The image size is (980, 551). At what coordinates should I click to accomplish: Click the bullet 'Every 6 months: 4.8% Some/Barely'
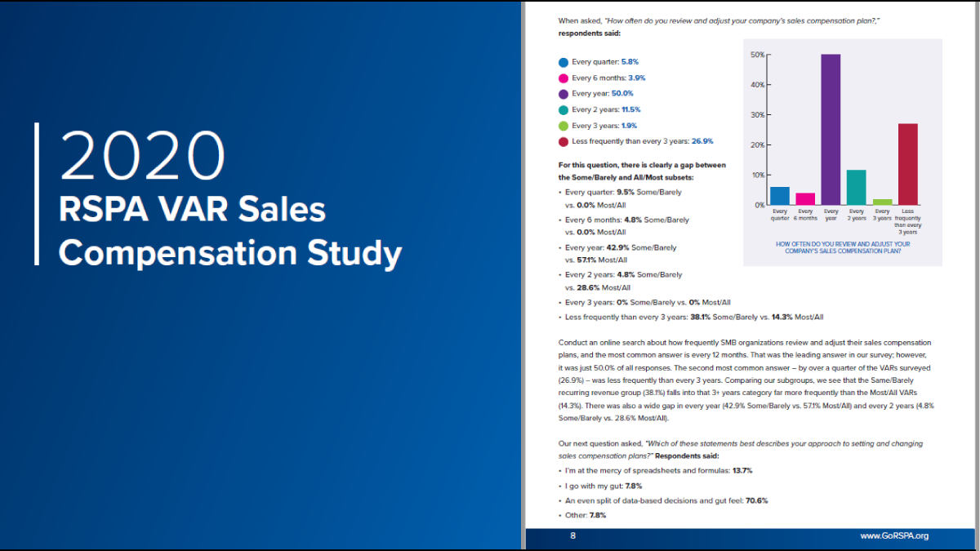[627, 220]
